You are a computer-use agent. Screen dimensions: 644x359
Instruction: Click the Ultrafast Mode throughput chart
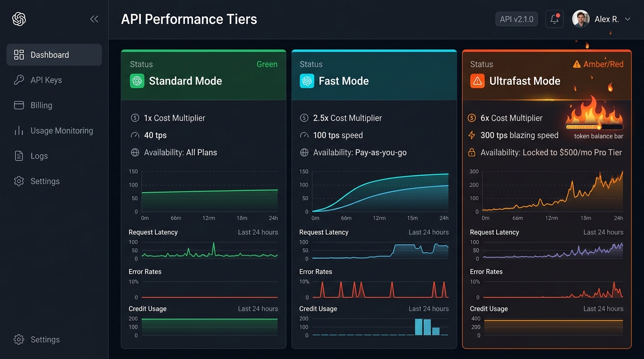coord(553,192)
